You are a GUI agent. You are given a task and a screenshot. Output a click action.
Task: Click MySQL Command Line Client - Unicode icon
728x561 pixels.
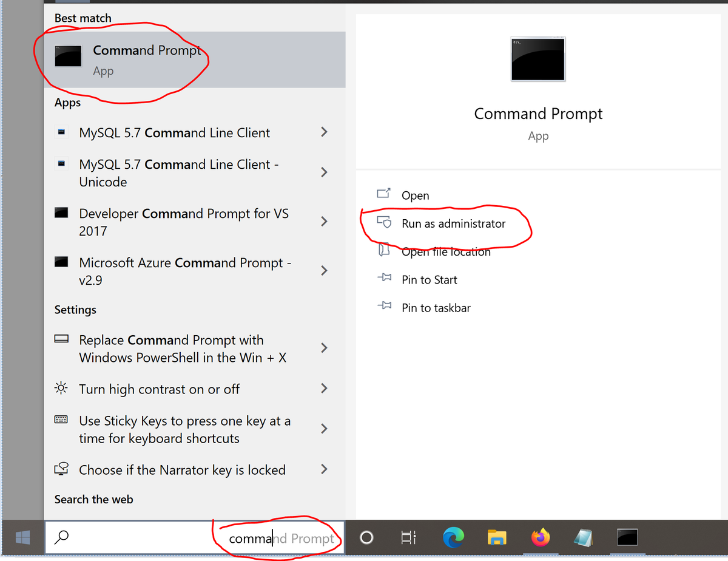61,163
